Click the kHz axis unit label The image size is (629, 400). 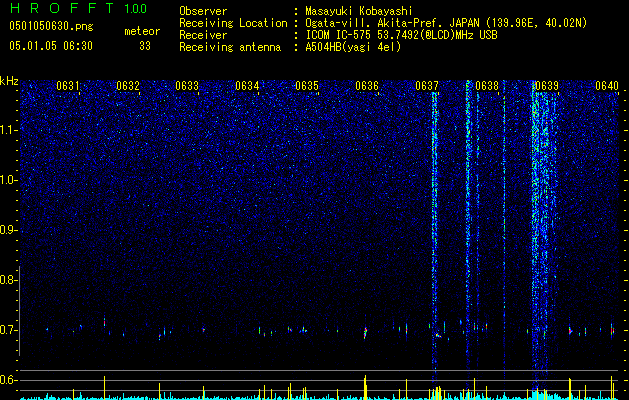click(x=9, y=81)
